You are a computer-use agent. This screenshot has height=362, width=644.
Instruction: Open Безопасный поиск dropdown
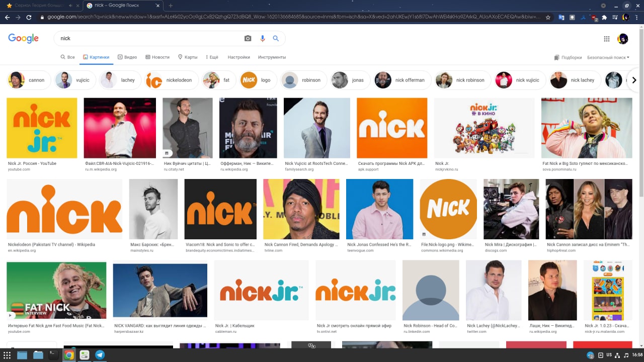[x=608, y=57]
